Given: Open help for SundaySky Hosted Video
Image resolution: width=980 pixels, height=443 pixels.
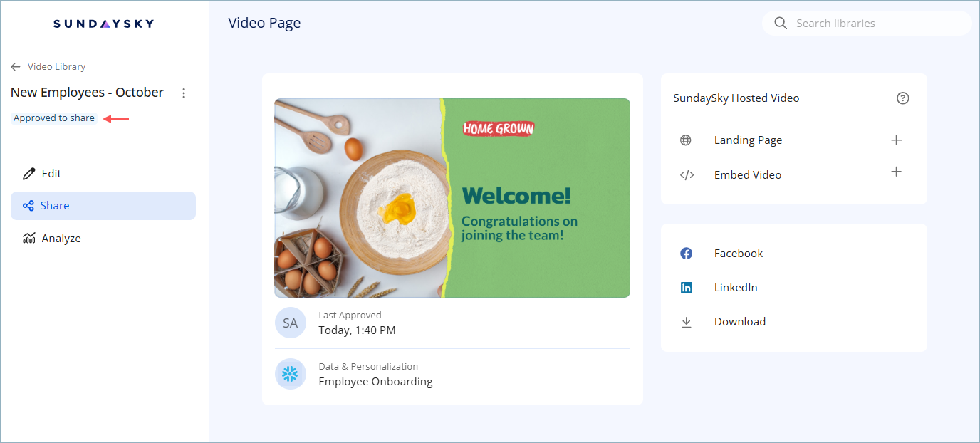Looking at the screenshot, I should click(x=902, y=98).
